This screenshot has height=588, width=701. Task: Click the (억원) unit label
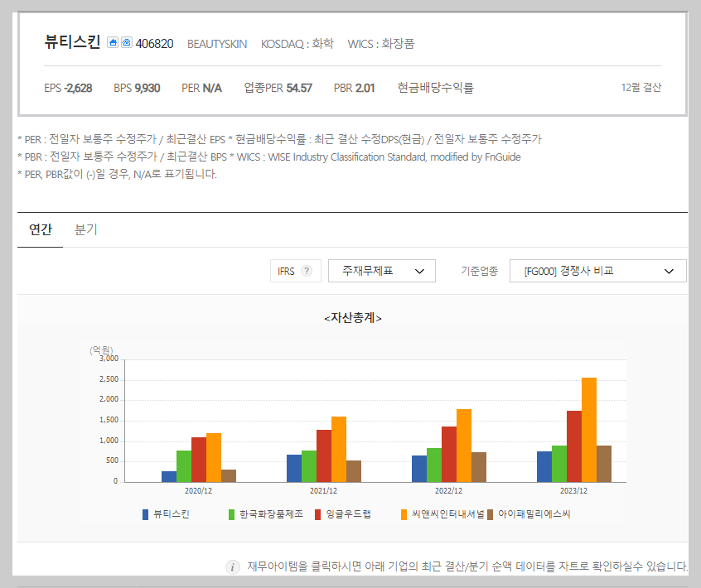click(101, 350)
